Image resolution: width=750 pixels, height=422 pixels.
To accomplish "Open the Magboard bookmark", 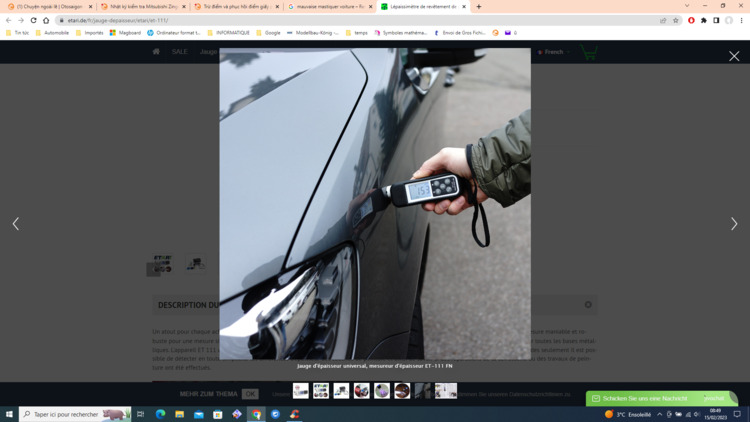I will coord(125,33).
